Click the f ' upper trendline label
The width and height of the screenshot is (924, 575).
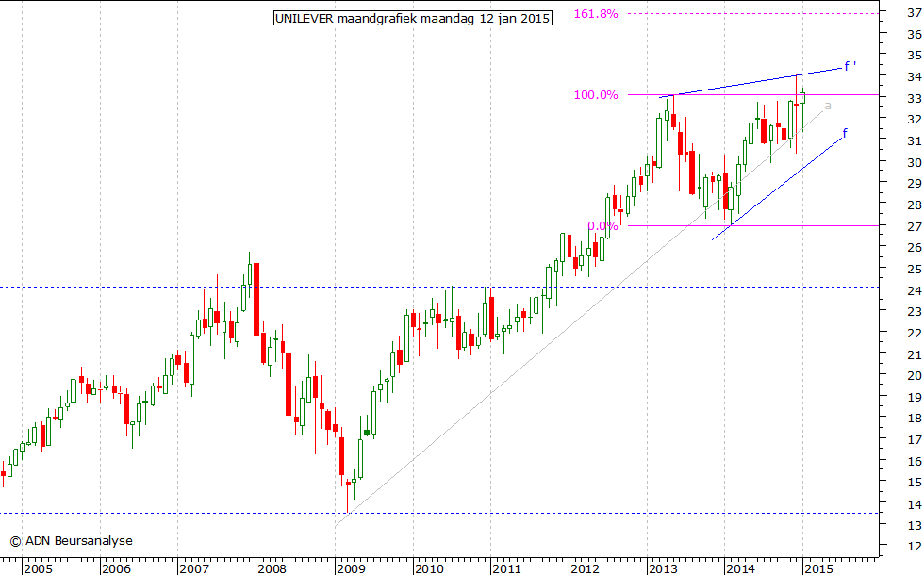coord(850,66)
